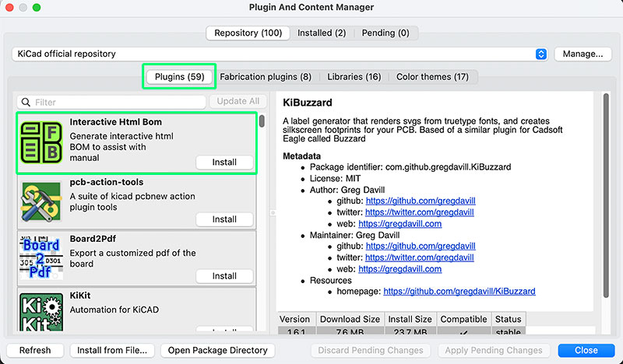Click the Manage... button
This screenshot has height=364, width=623.
(x=583, y=54)
